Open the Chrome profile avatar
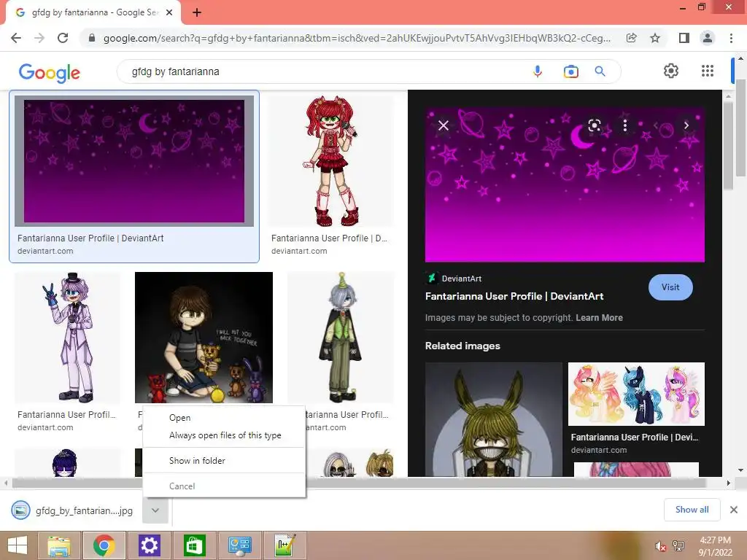The image size is (747, 560). [x=708, y=38]
